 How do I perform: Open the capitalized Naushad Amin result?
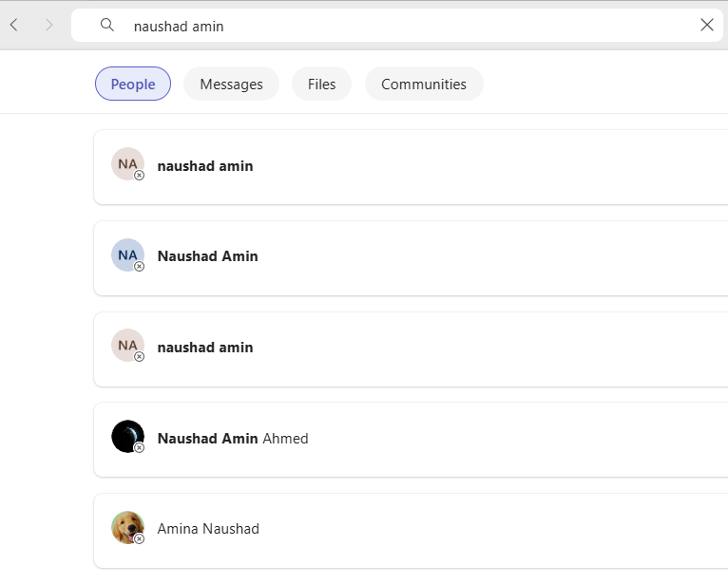click(411, 258)
